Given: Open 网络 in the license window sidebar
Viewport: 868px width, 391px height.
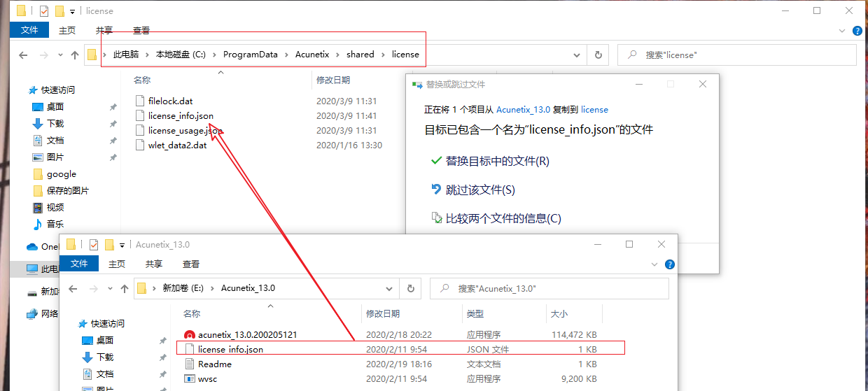Looking at the screenshot, I should coord(50,313).
